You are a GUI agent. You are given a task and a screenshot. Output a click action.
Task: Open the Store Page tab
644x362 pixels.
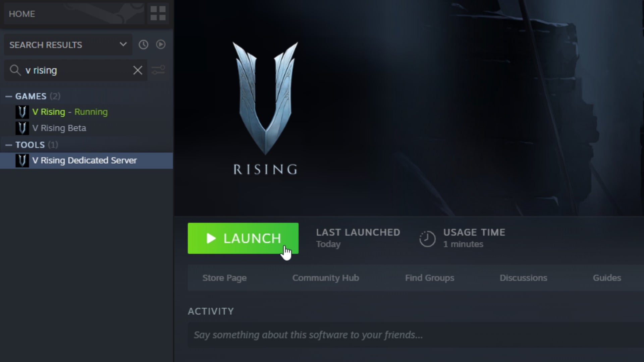point(224,278)
